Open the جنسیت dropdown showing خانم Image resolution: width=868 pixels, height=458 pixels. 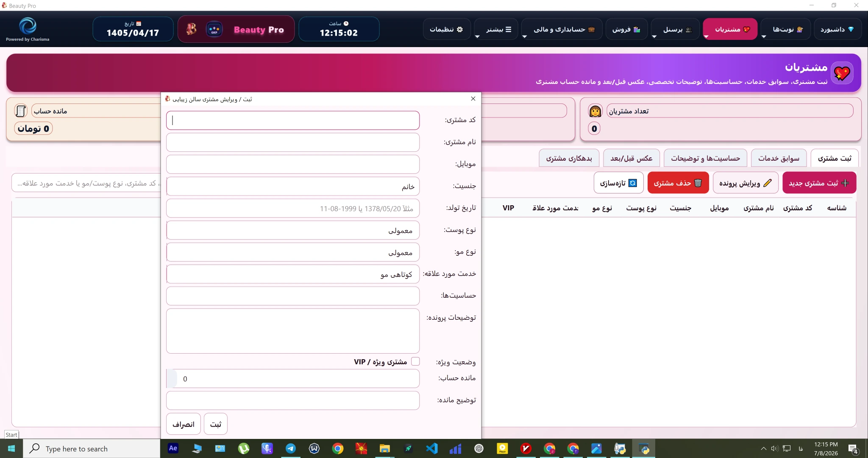tap(293, 186)
